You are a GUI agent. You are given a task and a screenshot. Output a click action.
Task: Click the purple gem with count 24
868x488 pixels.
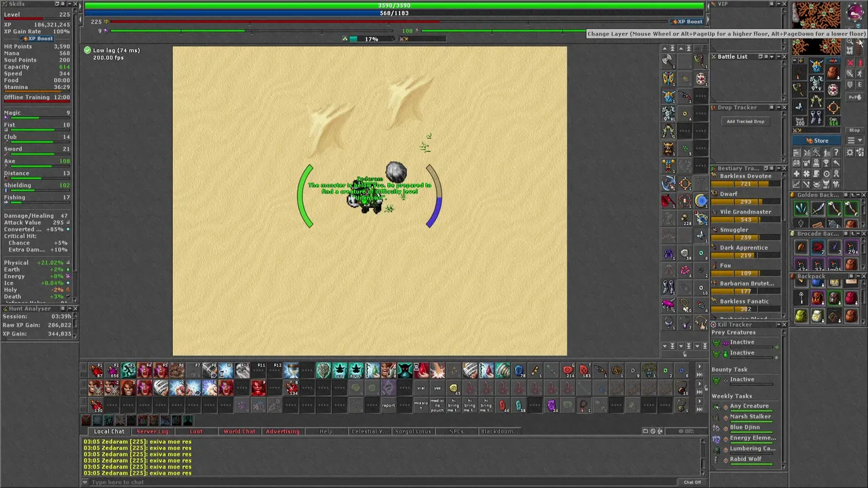pos(552,405)
